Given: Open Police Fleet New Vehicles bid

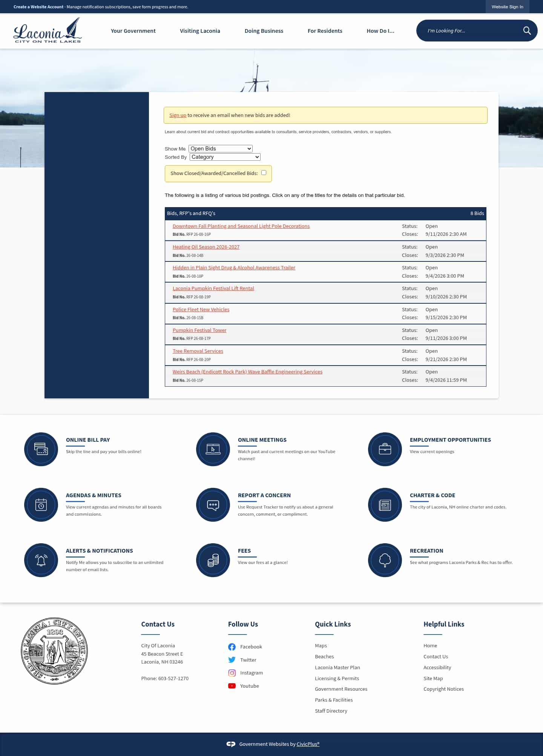Looking at the screenshot, I should [x=201, y=310].
